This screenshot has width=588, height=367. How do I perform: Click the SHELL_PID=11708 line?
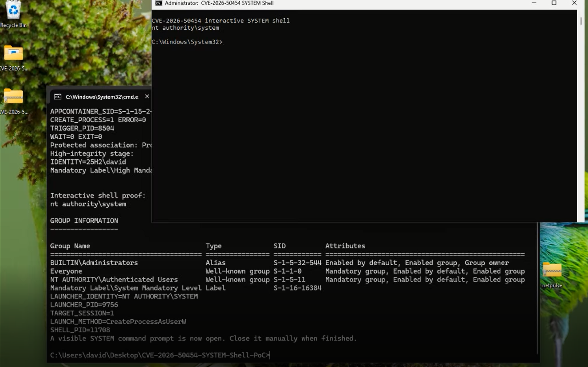(x=80, y=330)
